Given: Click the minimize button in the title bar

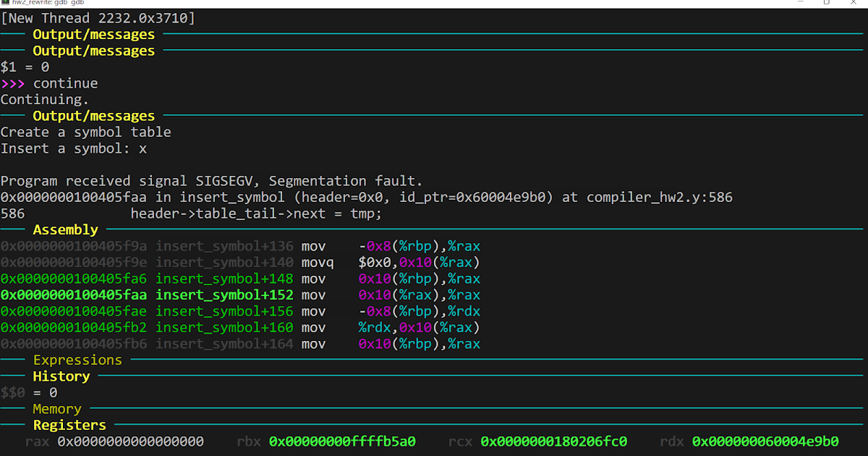Looking at the screenshot, I should [801, 4].
